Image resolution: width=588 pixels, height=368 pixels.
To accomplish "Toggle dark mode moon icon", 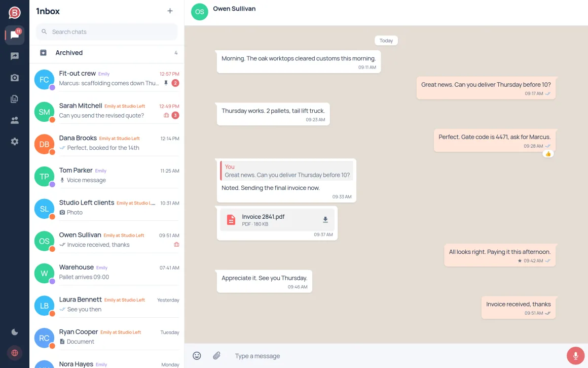I will click(x=15, y=332).
